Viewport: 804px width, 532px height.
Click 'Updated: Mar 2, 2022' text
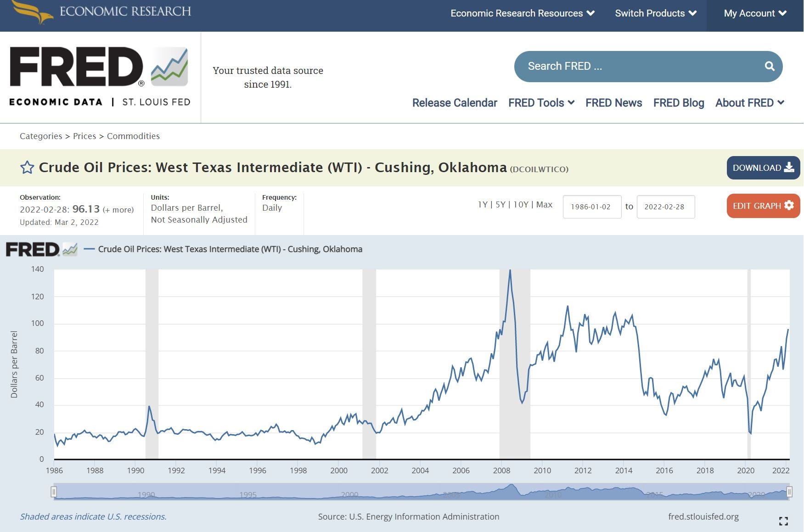click(59, 222)
